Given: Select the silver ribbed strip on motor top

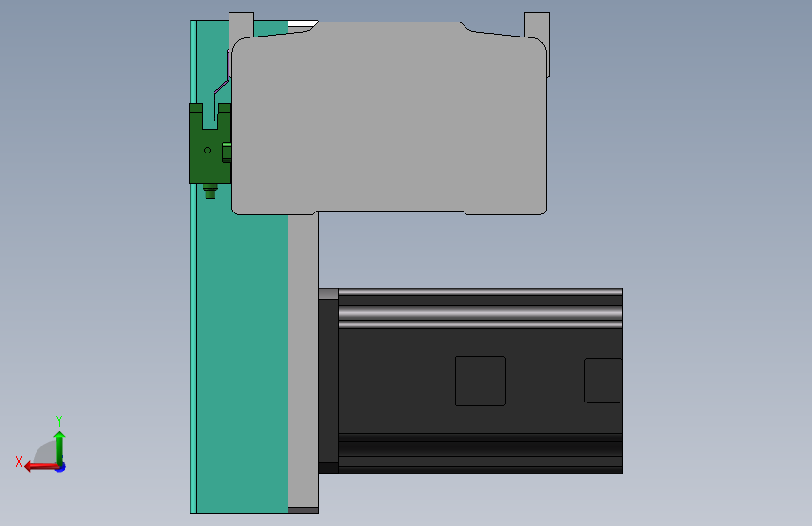Looking at the screenshot, I should [x=480, y=314].
